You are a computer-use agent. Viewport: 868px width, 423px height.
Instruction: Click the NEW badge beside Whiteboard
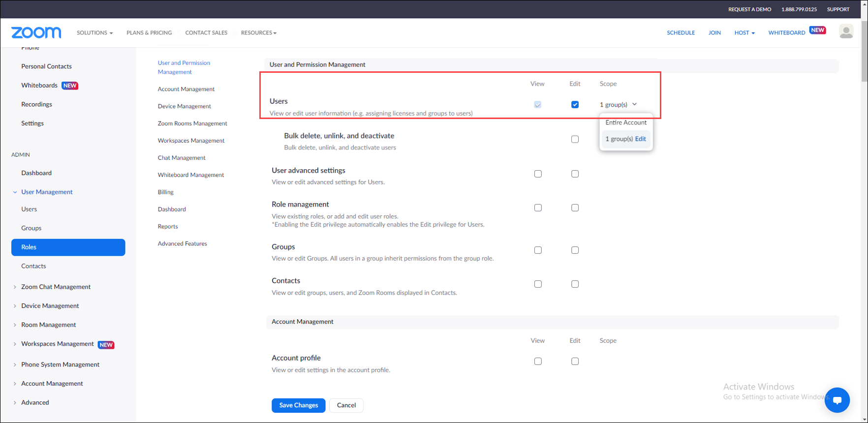tap(817, 30)
